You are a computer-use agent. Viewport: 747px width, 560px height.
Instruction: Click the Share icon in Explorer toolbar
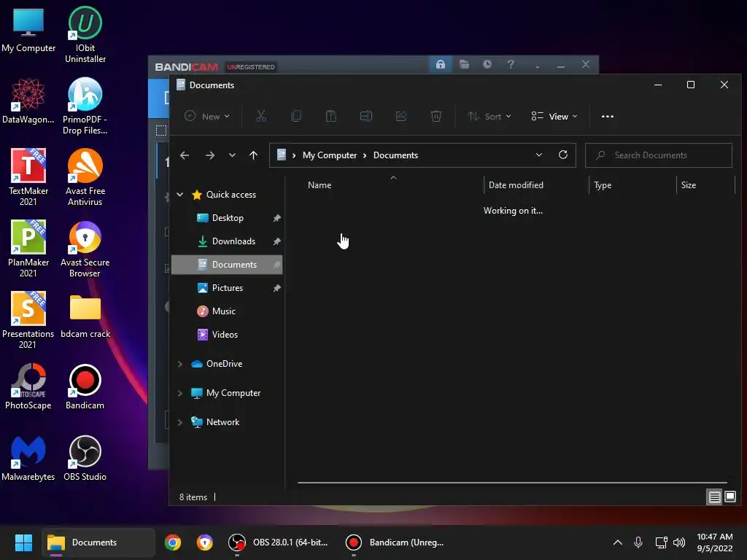[401, 116]
